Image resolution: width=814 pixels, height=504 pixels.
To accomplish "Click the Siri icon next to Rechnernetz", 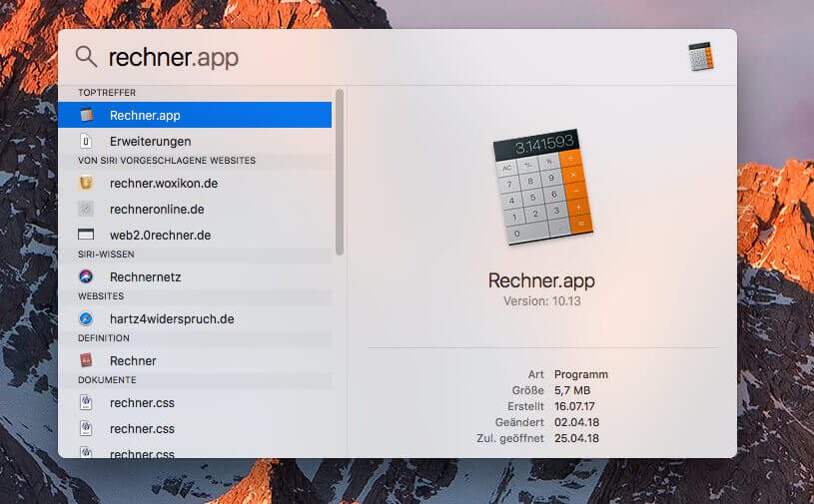I will click(x=86, y=276).
